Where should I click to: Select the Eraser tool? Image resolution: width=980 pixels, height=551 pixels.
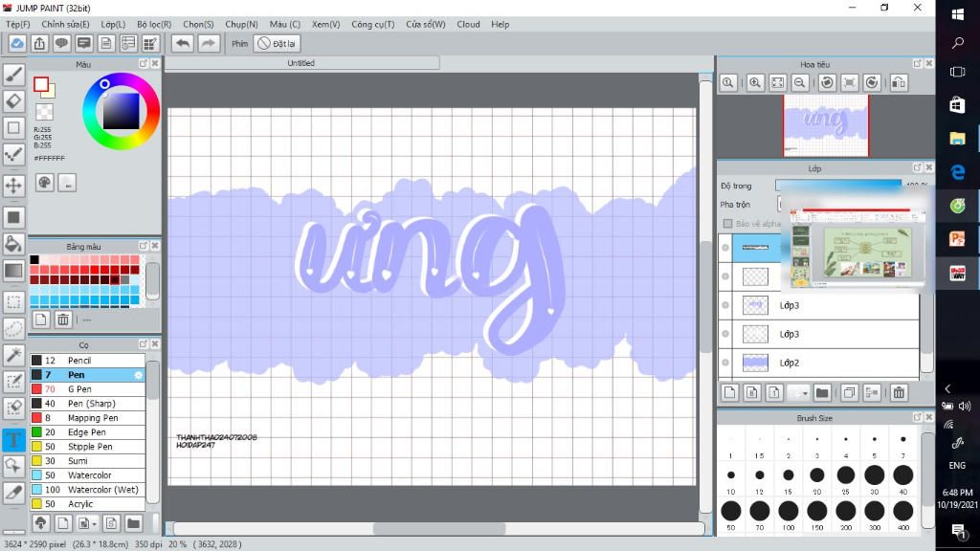(x=13, y=101)
